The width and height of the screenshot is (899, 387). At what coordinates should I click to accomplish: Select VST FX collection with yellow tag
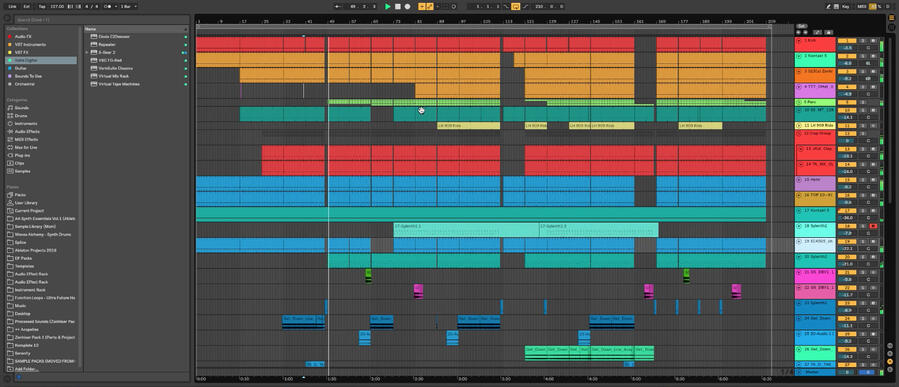click(x=22, y=52)
